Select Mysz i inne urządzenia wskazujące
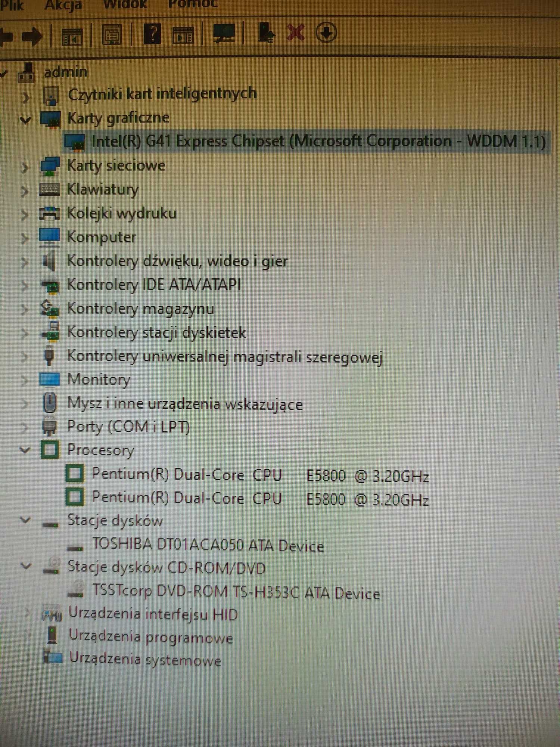Screen dimensions: 560x747 pos(184,404)
